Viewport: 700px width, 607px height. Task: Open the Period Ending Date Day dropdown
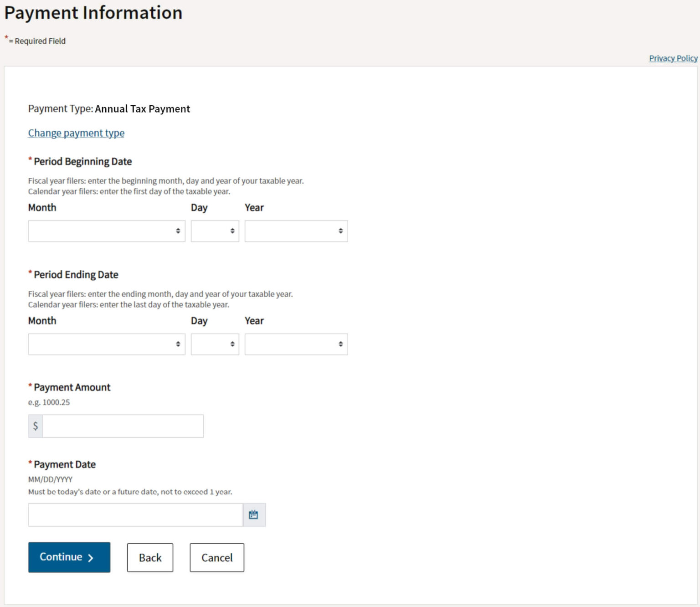coord(215,344)
